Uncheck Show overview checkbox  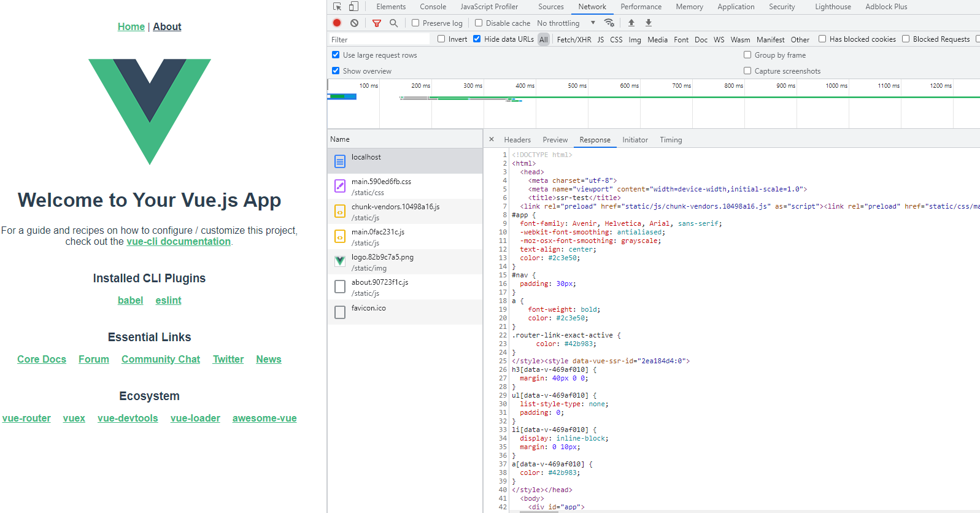coord(336,71)
